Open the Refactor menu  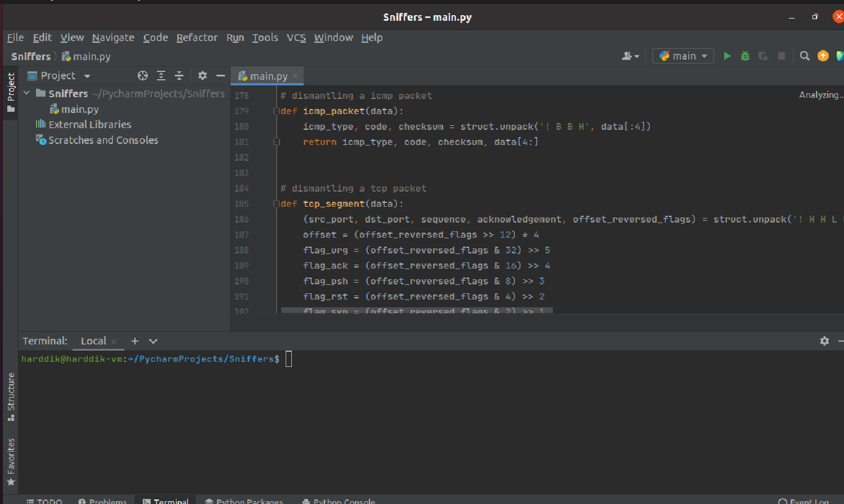tap(197, 38)
